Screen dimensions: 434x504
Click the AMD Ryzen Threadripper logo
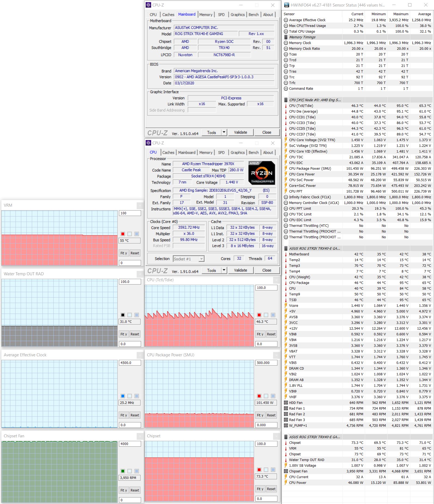(262, 173)
